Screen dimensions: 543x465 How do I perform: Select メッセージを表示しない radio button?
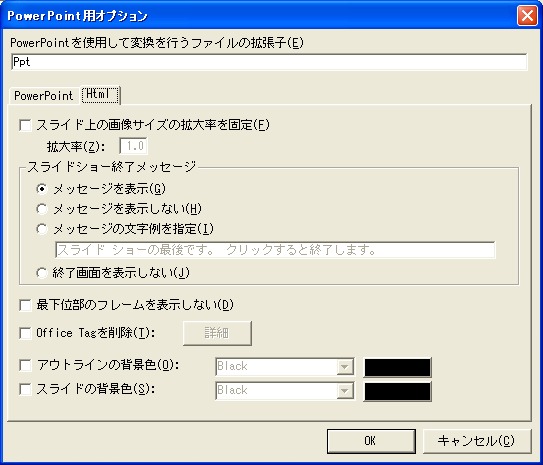[x=42, y=209]
